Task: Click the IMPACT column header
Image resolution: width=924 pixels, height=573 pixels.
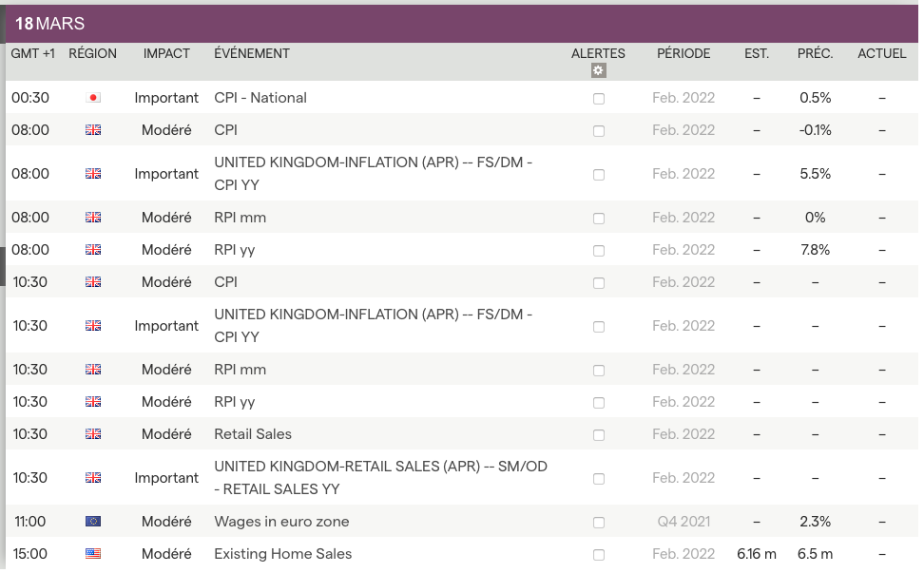Action: tap(166, 53)
